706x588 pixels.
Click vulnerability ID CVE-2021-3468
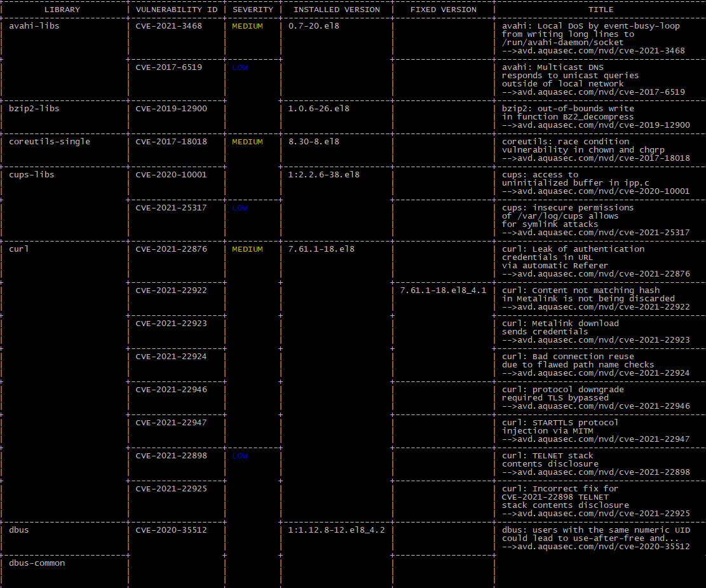click(x=169, y=25)
